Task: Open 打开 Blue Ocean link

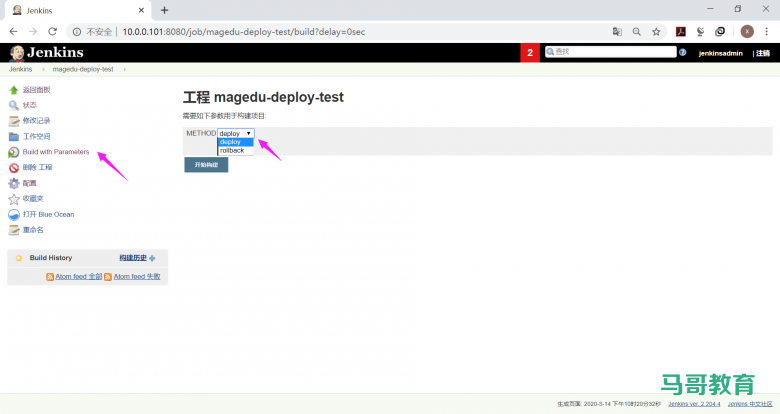Action: point(48,214)
